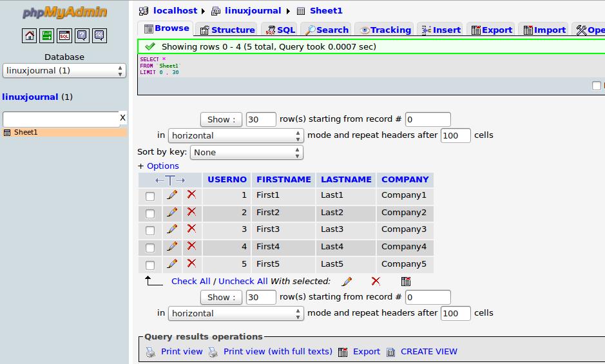The height and width of the screenshot is (364, 605).
Task: Sort the table by the LASTNAME column header
Action: tap(346, 180)
